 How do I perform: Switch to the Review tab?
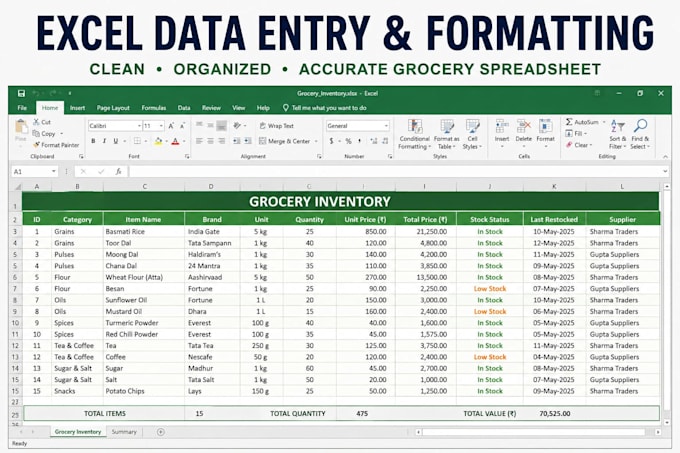(x=211, y=108)
